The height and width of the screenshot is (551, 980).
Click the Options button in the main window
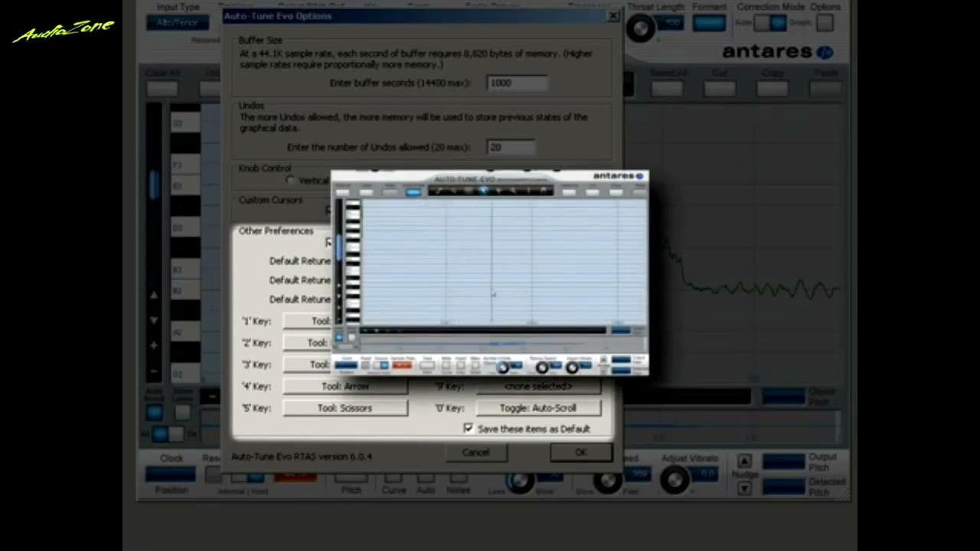pyautogui.click(x=825, y=23)
